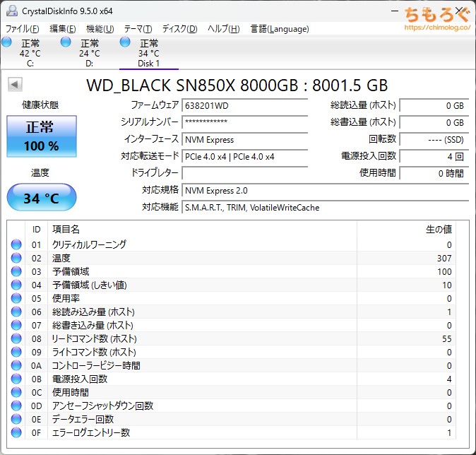Click the 34 °C temperature button
476x455 pixels.
point(42,197)
